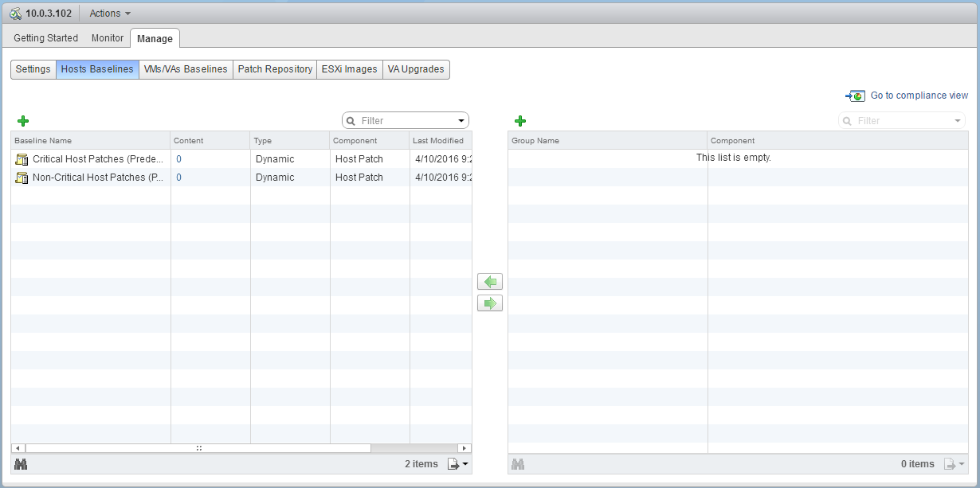980x488 pixels.
Task: Click the green plus to create new baseline
Action: 22,120
